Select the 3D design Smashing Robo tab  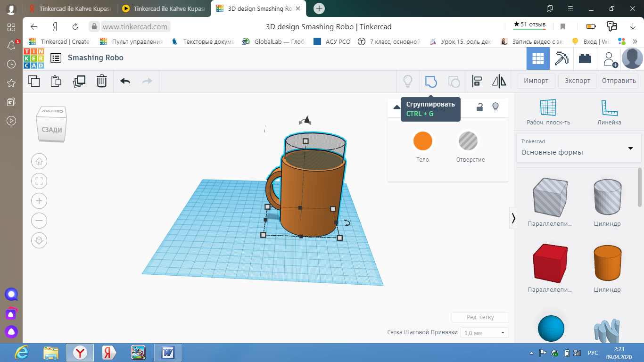(x=258, y=8)
